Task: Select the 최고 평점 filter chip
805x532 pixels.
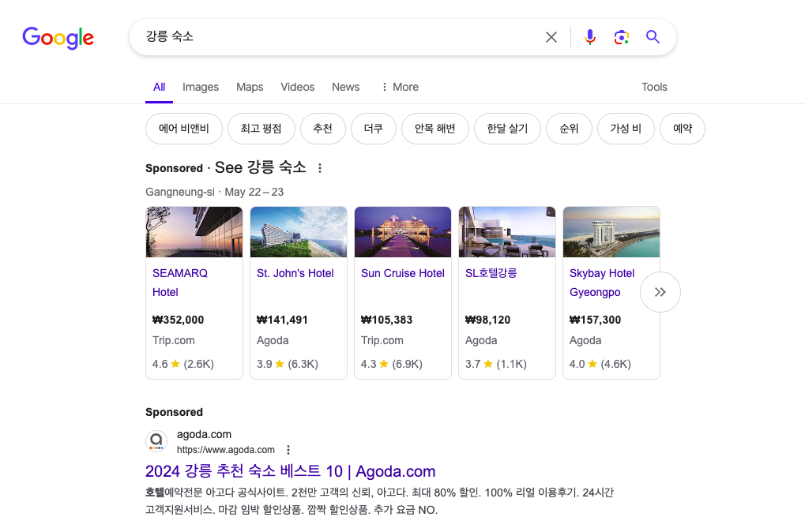Action: click(x=261, y=128)
